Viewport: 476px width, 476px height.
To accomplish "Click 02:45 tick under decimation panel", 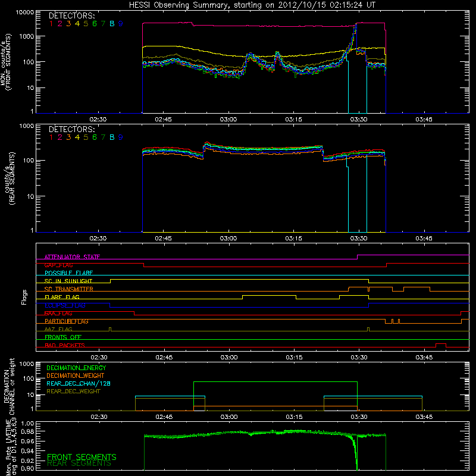I will (164, 417).
